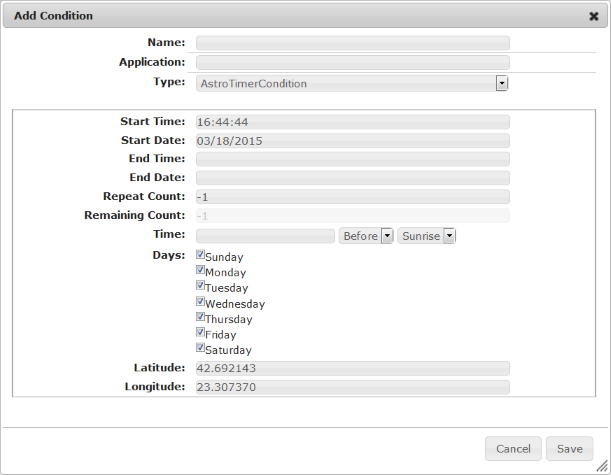
Task: Click the End Time field
Action: 352,159
